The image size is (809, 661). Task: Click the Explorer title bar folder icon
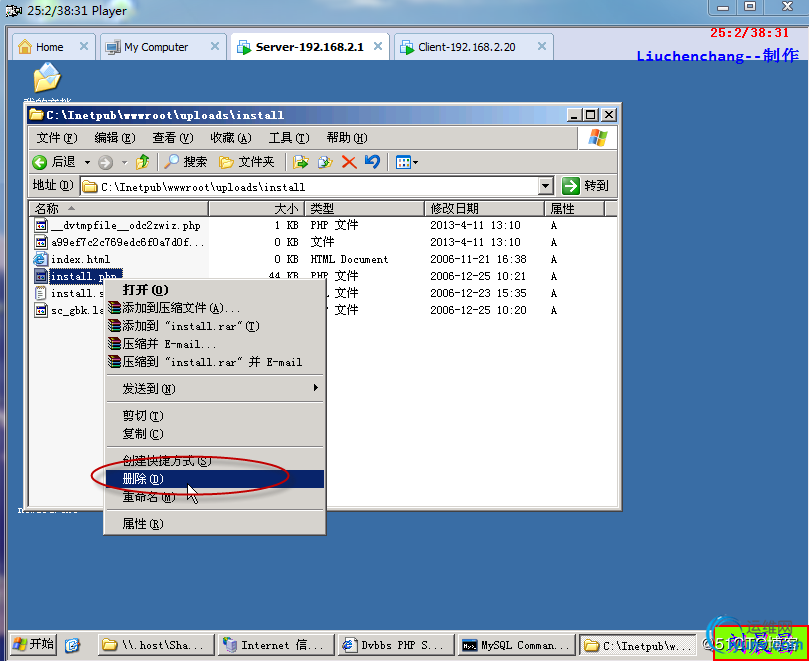(36, 115)
